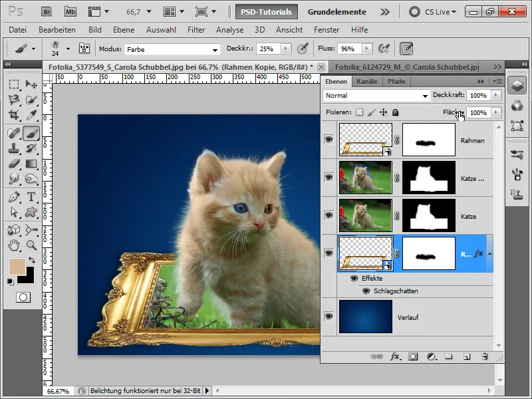
Task: Open the Fläche fill slider arrow
Action: tap(495, 112)
